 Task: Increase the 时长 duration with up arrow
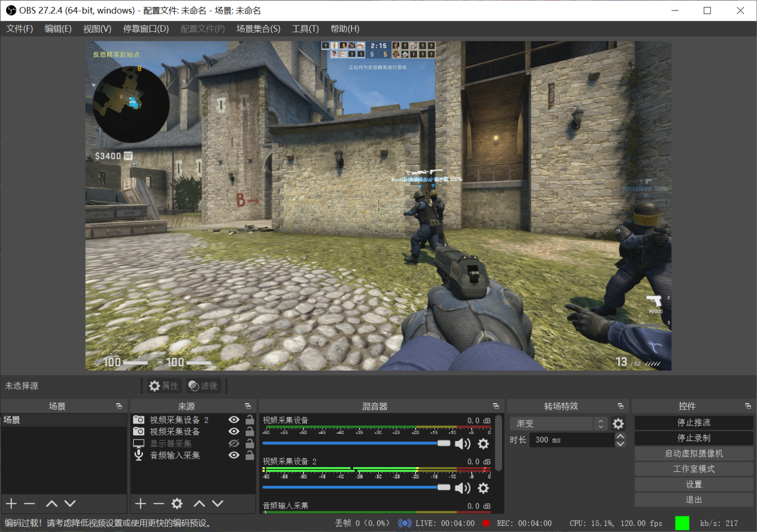click(x=620, y=436)
